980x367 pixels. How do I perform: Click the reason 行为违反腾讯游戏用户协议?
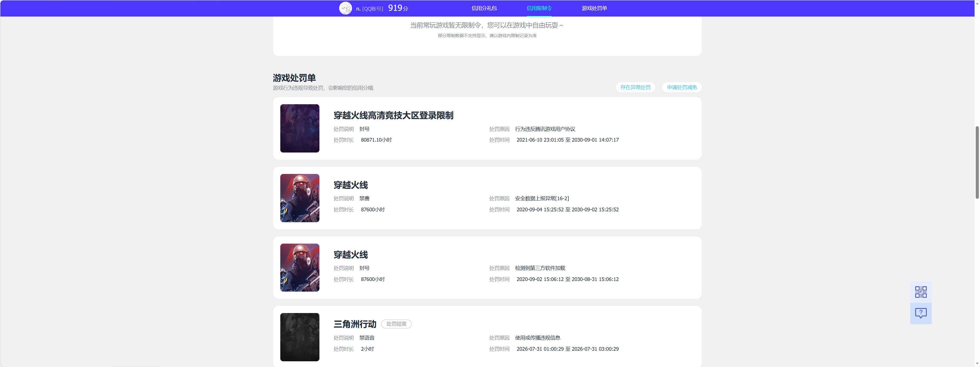[545, 129]
